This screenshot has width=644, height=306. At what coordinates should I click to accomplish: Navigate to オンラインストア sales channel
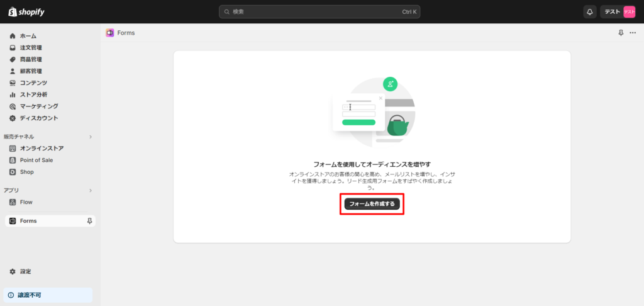[x=42, y=149]
